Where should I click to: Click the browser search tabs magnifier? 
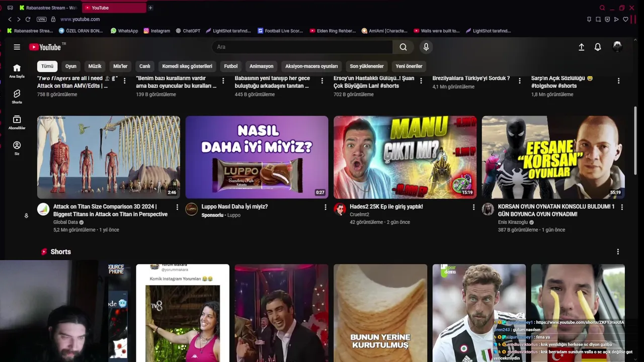pos(602,8)
